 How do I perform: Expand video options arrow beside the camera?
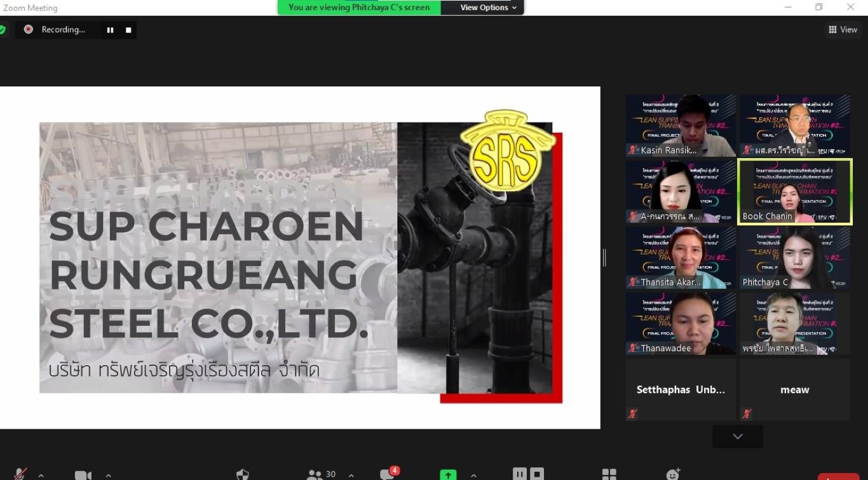(x=109, y=475)
